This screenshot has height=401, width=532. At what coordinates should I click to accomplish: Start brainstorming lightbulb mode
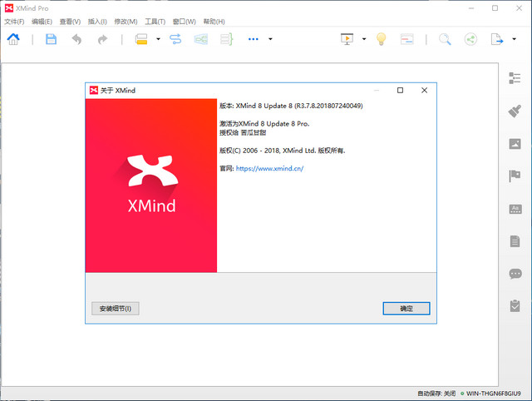(382, 39)
